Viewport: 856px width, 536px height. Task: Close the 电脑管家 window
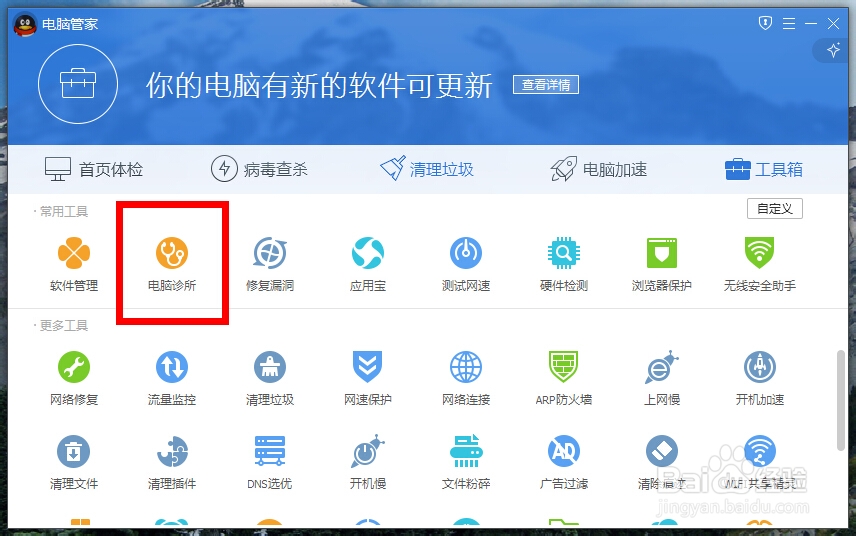click(833, 23)
